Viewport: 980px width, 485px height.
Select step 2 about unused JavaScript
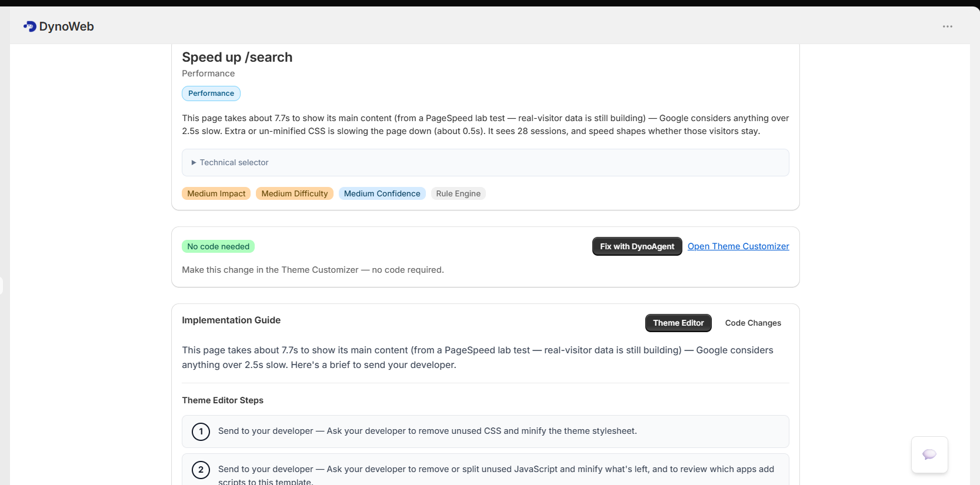[485, 470]
